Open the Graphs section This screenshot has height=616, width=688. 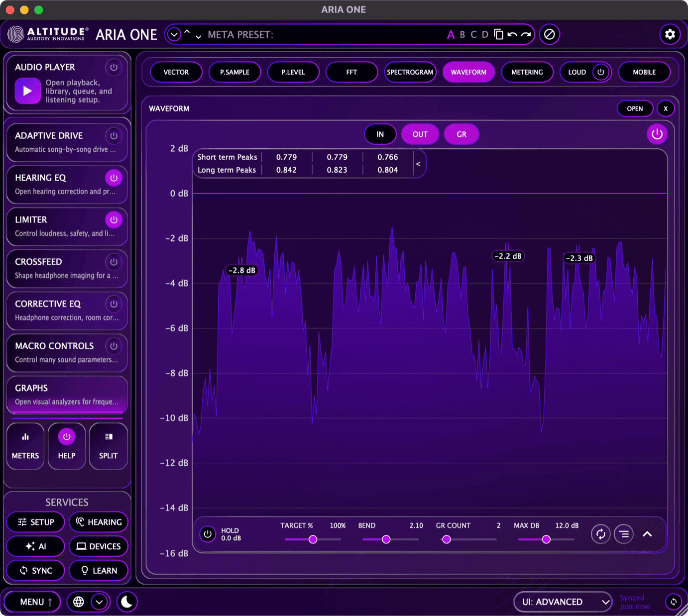tap(67, 395)
